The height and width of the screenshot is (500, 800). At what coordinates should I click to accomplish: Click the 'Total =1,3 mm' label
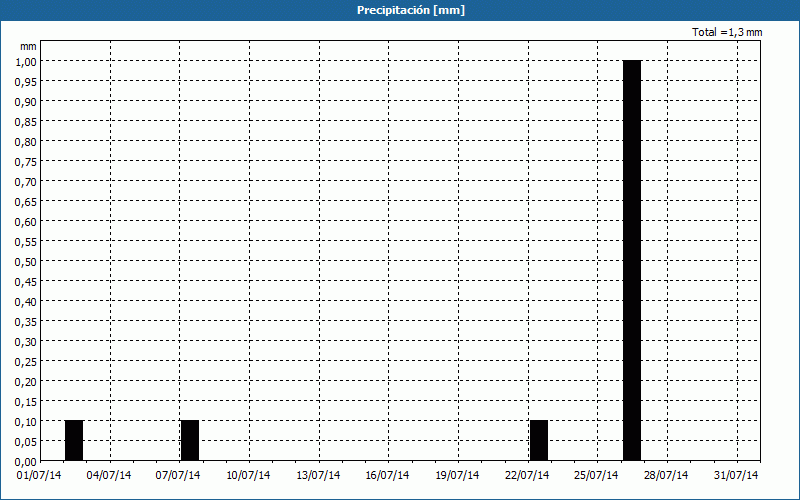727,32
